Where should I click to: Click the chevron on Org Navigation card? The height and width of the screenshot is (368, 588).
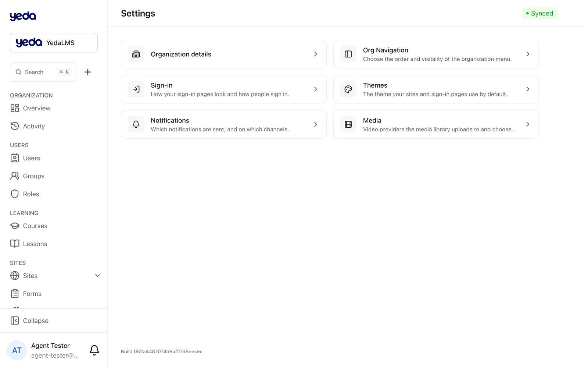pyautogui.click(x=528, y=54)
